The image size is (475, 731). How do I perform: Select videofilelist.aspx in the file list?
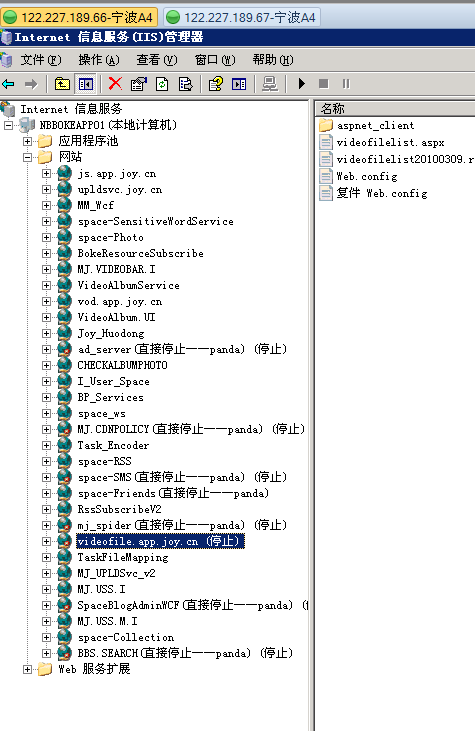tap(390, 143)
